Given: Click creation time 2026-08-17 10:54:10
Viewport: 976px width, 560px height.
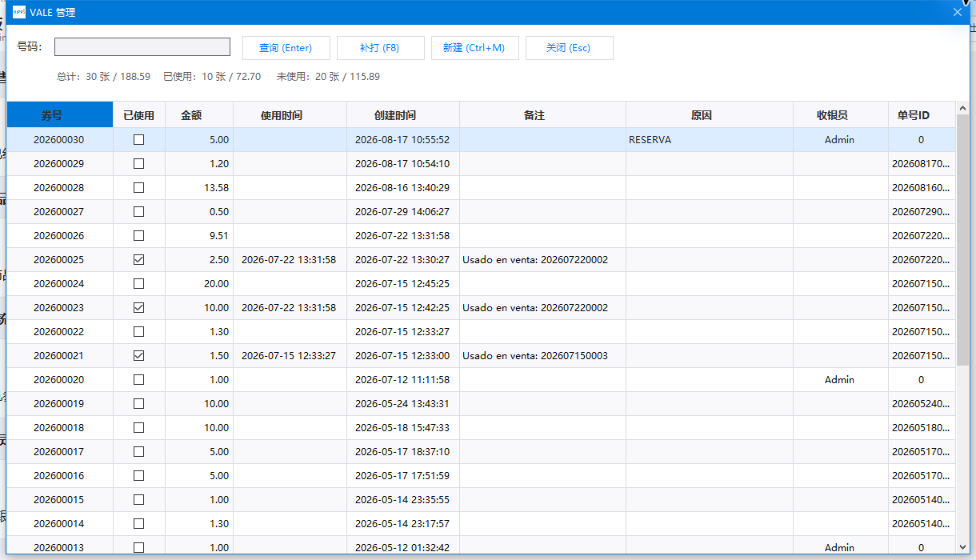Looking at the screenshot, I should (x=402, y=164).
